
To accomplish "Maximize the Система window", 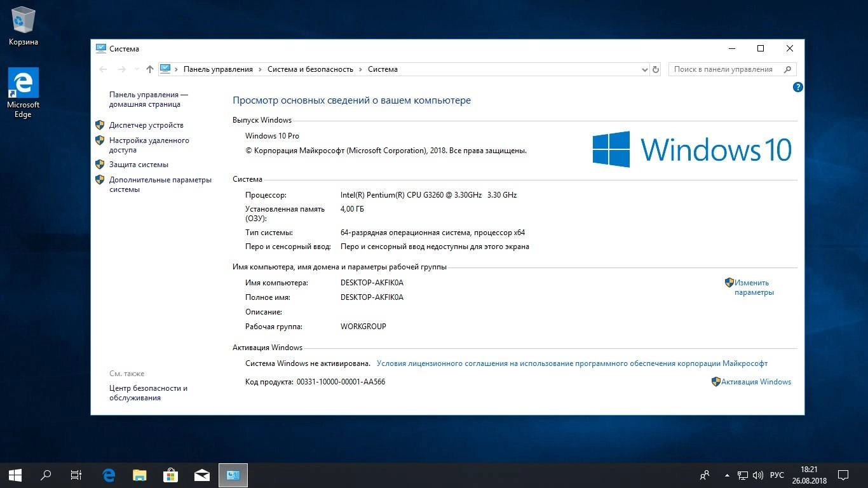I will (x=761, y=48).
